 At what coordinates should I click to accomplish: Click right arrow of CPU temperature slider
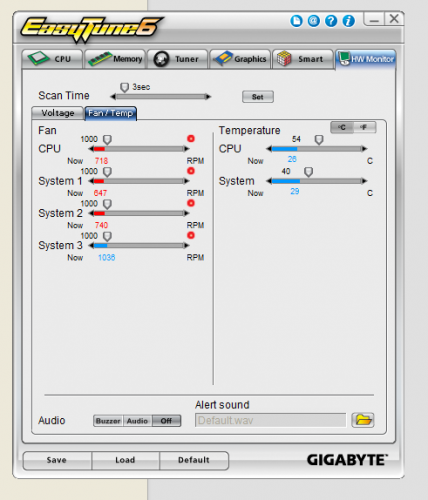pos(365,149)
